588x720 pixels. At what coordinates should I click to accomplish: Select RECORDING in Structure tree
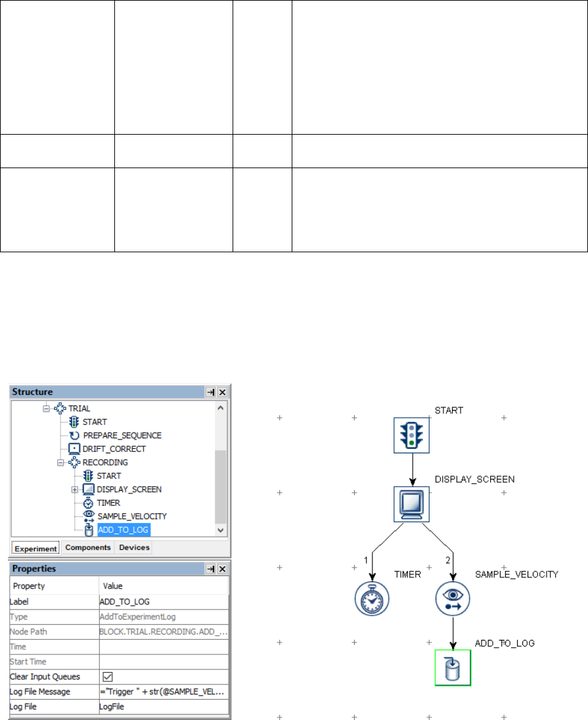(x=105, y=462)
